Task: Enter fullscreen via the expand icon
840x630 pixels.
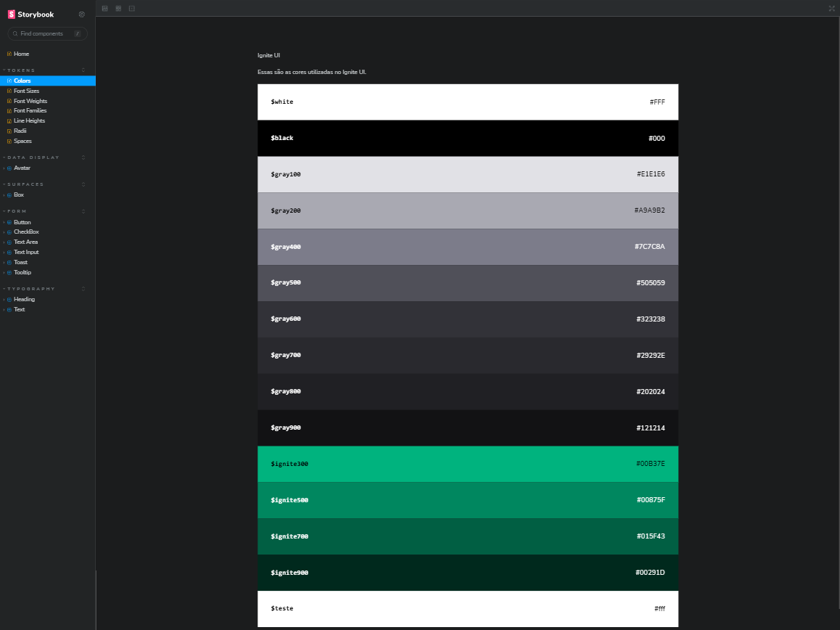Action: click(831, 8)
